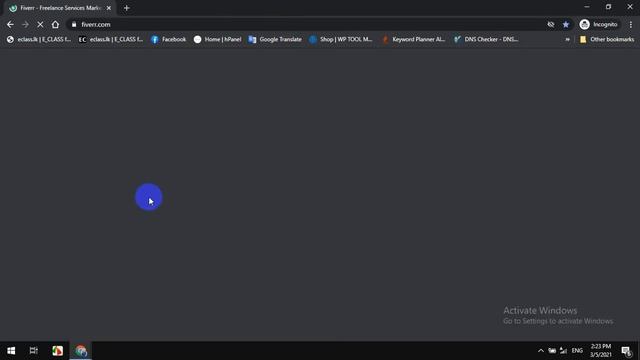Open the first eclass.lk bookmark
Image resolution: width=640 pixels, height=360 pixels.
[39, 39]
